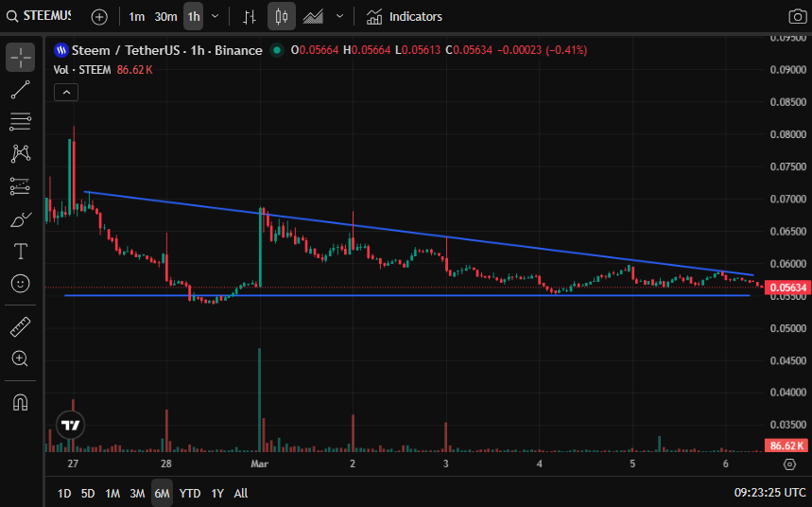Select the candlestick chart style icon

coord(282,17)
